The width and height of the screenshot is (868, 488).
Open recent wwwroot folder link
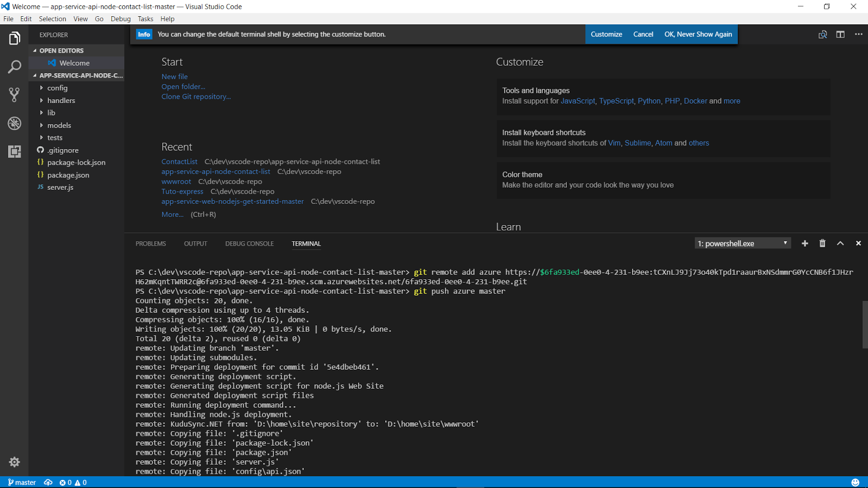click(176, 182)
